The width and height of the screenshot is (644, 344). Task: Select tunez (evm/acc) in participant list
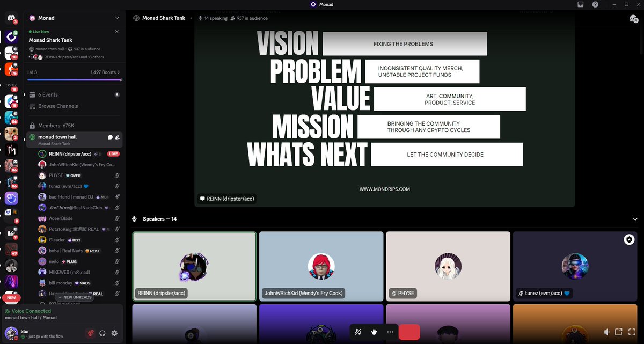(79, 186)
